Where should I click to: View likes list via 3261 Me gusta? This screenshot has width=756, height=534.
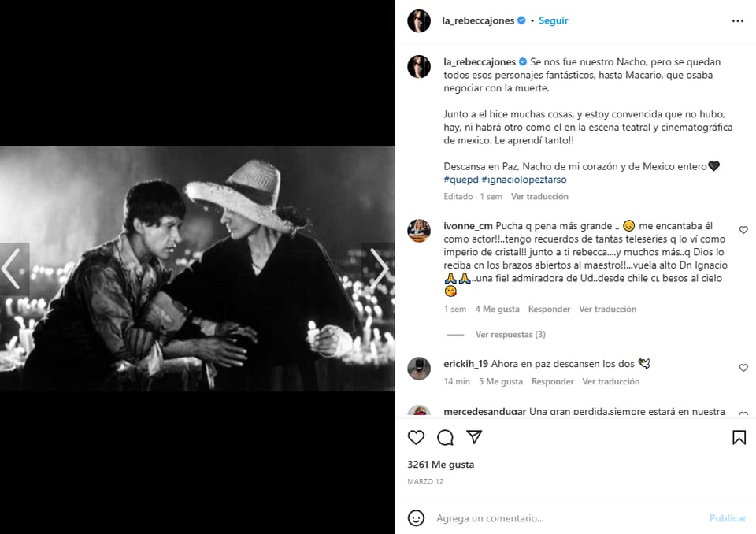click(441, 465)
